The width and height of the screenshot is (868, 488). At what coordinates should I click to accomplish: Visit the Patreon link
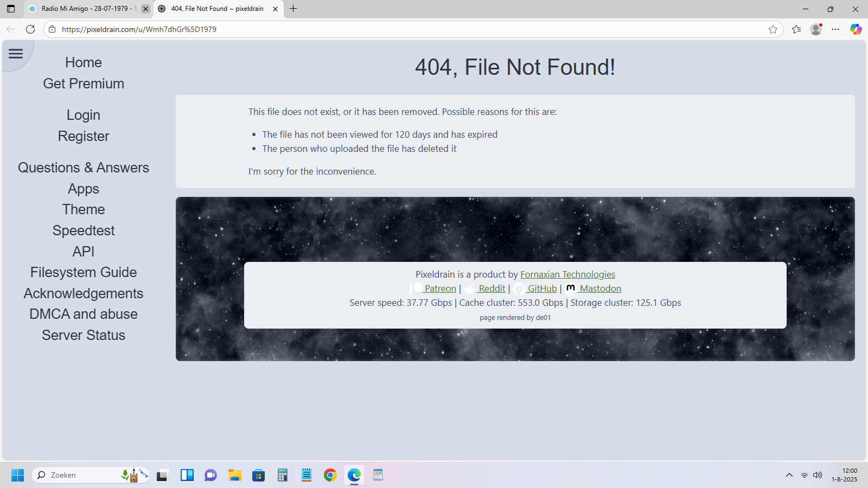coord(439,288)
